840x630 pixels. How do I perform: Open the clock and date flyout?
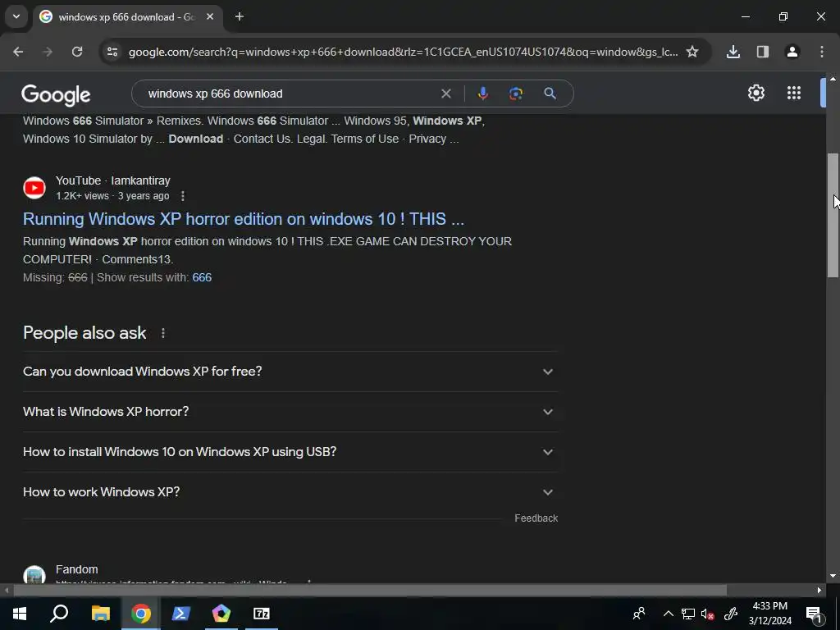(769, 614)
